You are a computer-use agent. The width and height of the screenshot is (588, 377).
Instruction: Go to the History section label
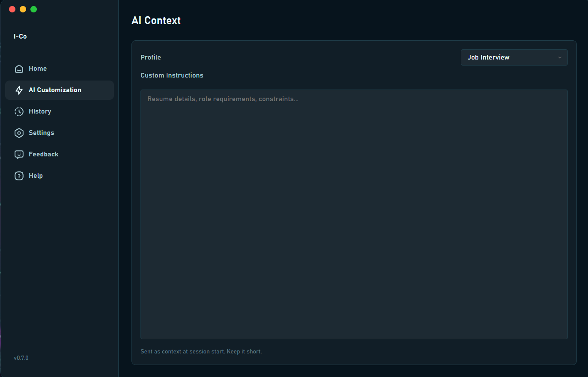pyautogui.click(x=40, y=111)
